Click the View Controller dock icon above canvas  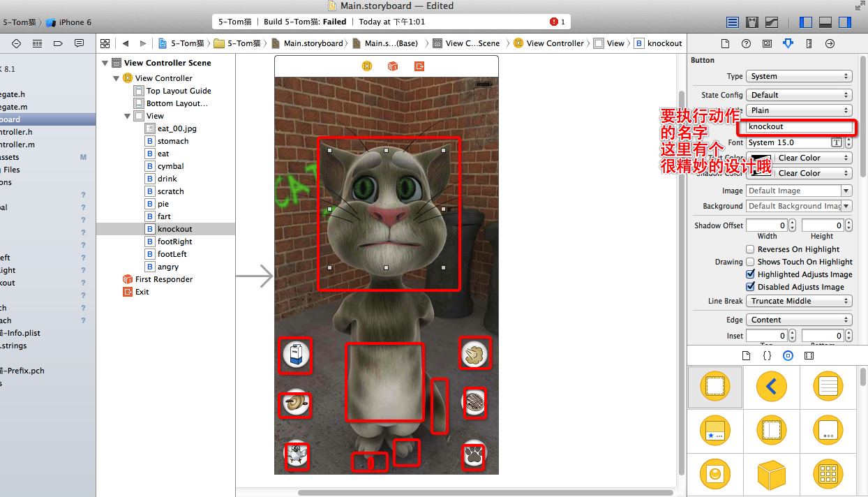point(367,66)
